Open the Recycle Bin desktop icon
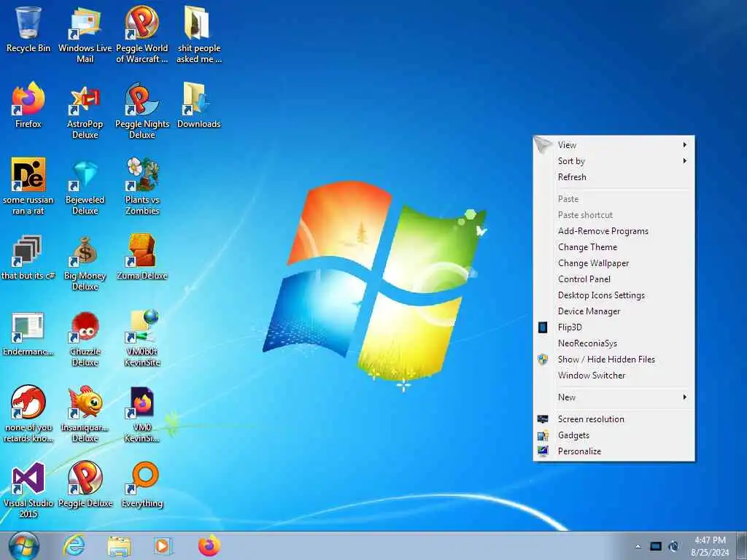Screen dimensions: 747x560 (x=28, y=29)
